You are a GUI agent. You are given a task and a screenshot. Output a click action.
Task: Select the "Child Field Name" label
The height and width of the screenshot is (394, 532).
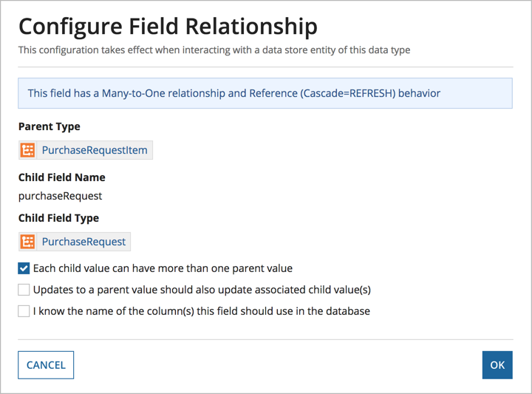coord(62,177)
